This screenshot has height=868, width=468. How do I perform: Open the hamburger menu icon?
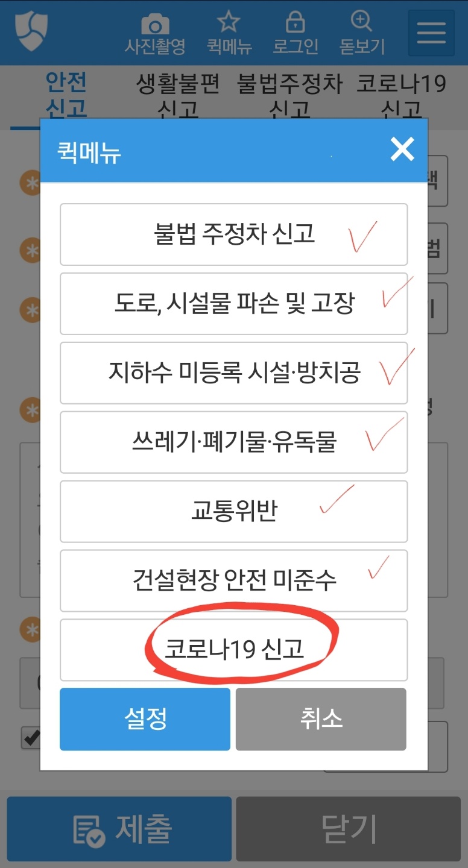(x=431, y=33)
